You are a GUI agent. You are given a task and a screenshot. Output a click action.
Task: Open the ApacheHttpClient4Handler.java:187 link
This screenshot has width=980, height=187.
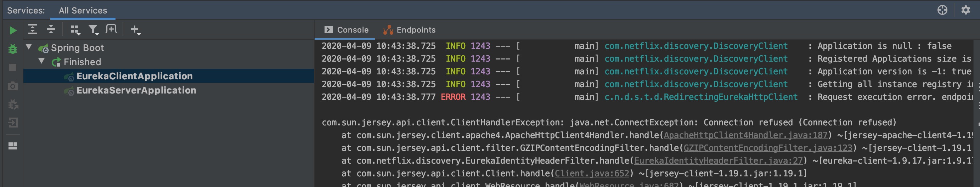click(745, 135)
